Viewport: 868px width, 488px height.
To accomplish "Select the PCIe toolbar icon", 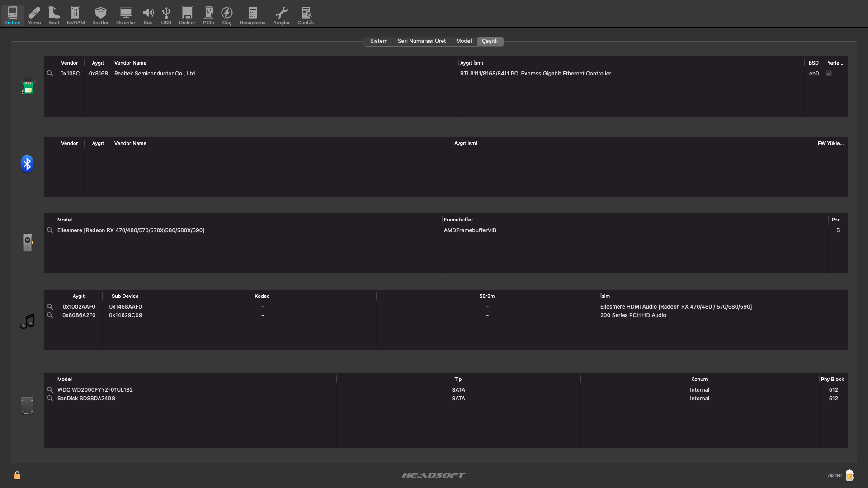I will [208, 15].
